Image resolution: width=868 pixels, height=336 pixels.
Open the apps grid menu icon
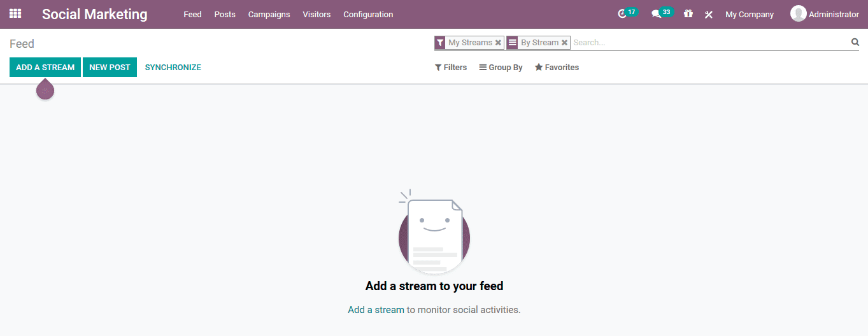(15, 13)
